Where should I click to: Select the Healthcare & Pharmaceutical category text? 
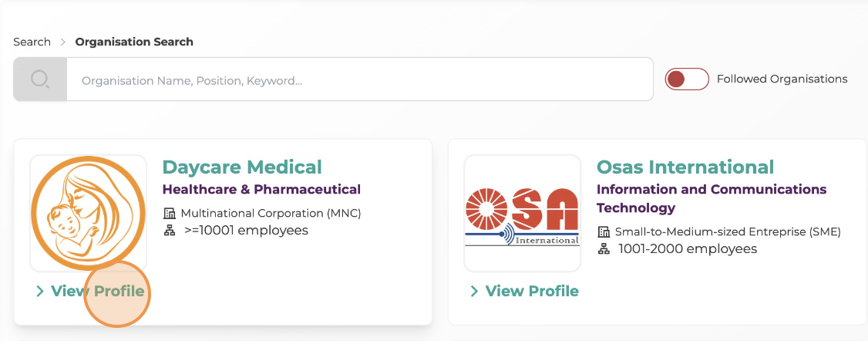click(261, 189)
